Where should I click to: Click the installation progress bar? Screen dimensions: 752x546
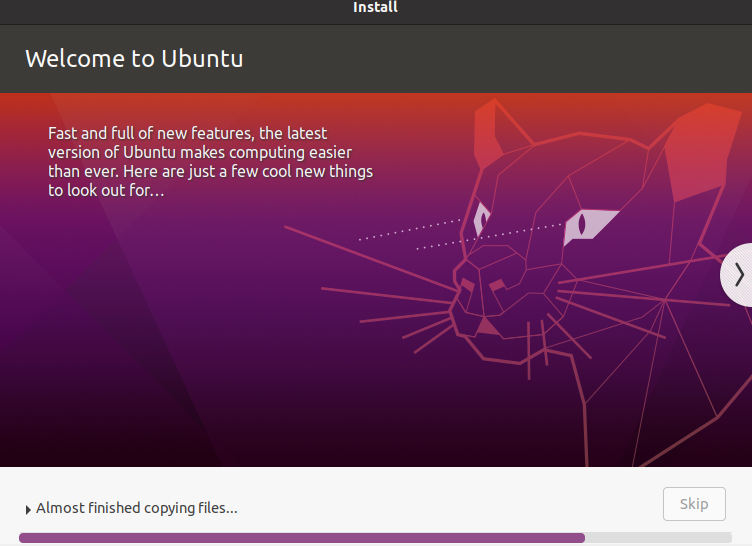click(x=375, y=537)
